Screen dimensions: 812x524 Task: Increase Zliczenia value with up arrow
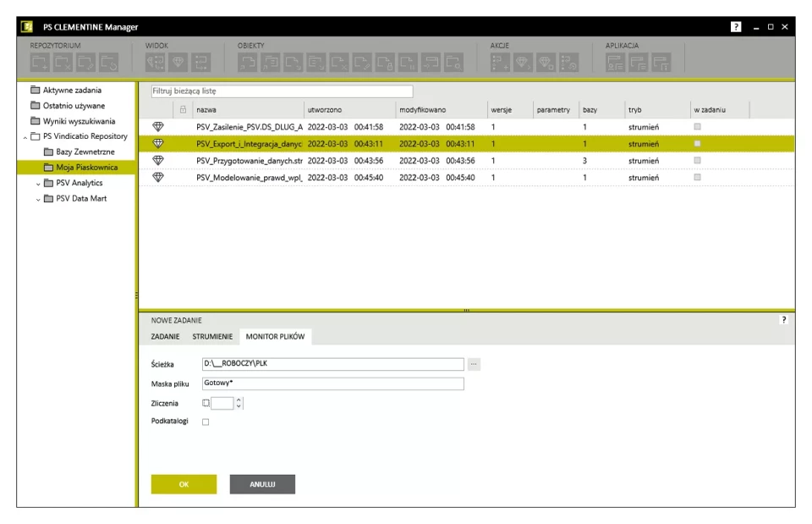[x=239, y=400]
